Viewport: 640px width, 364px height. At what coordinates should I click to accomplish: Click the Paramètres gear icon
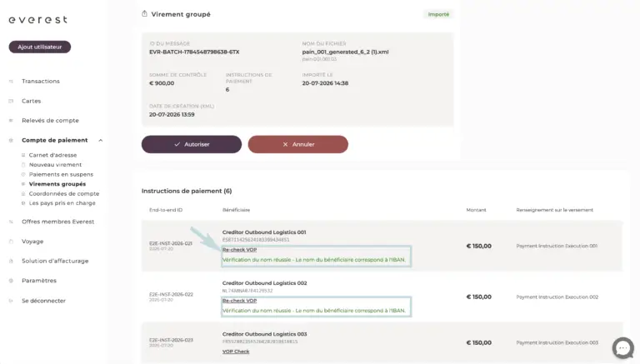[11, 281]
